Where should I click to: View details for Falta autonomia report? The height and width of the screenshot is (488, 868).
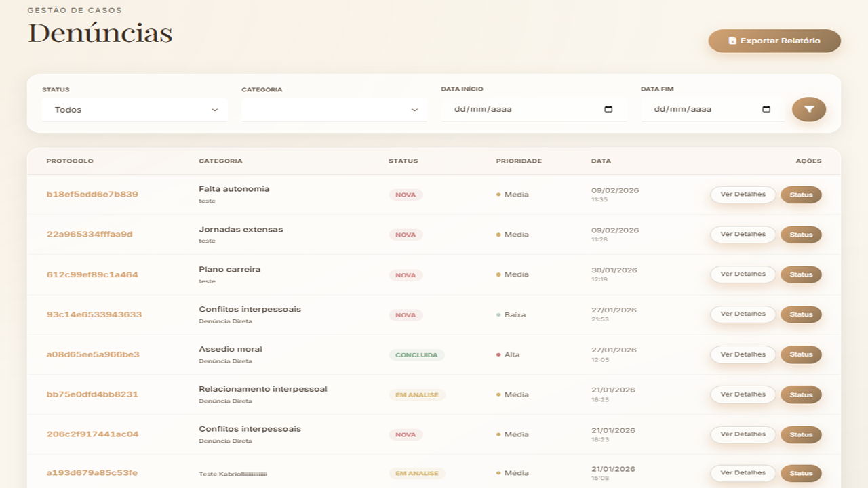point(743,195)
